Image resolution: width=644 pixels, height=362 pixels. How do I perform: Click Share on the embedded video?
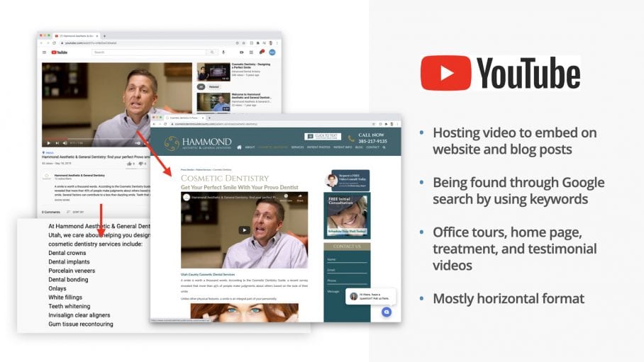(300, 198)
